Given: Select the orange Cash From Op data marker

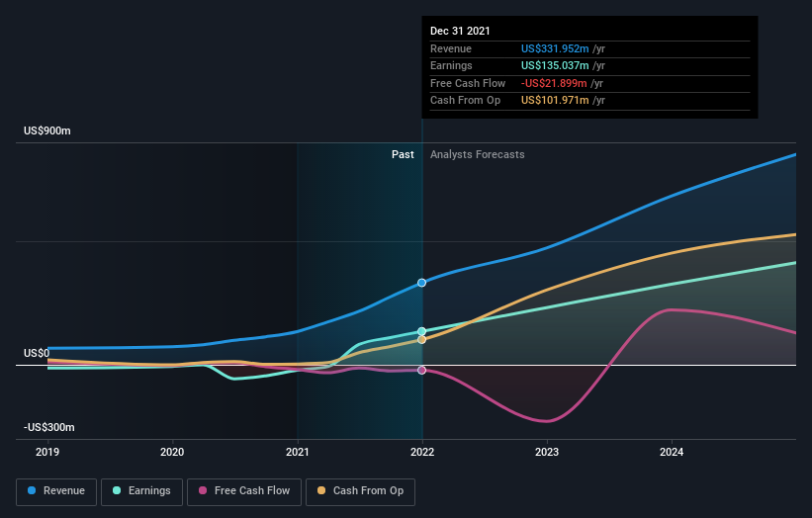Looking at the screenshot, I should coord(422,340).
